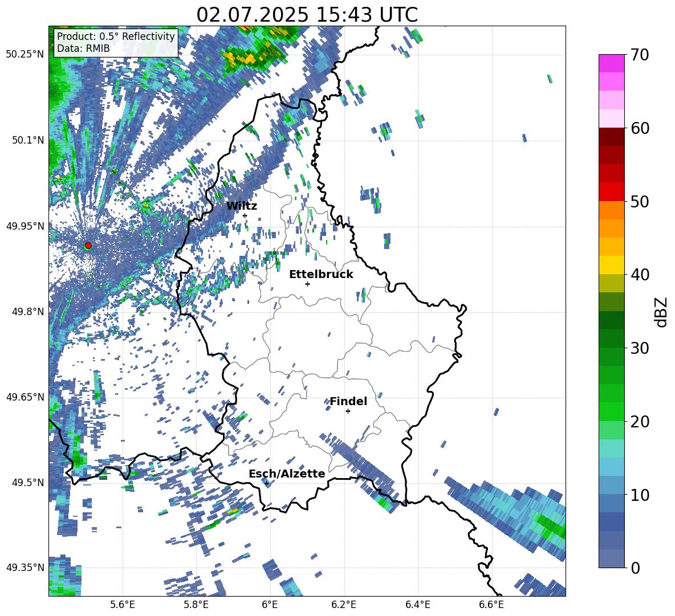Screen dimensions: 675x616
Task: Click the 0 value on the colorbar
Action: tap(635, 568)
